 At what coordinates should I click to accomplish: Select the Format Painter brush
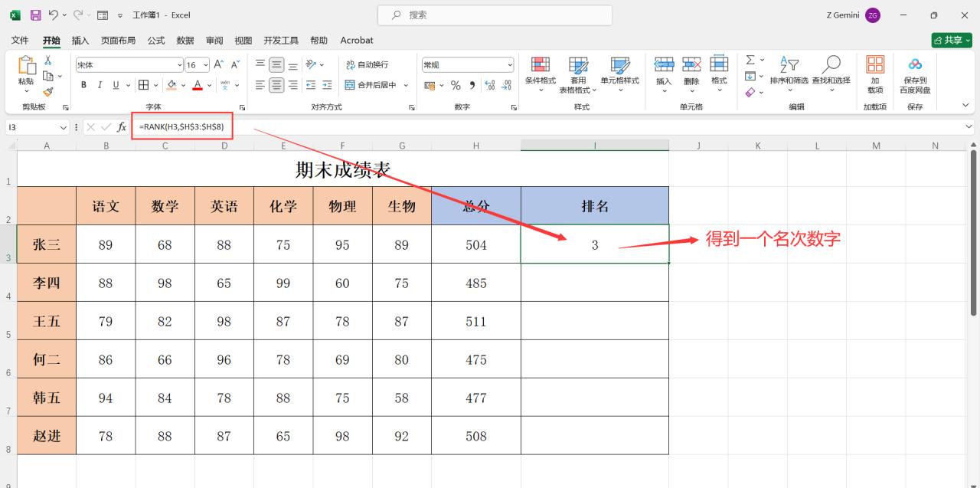48,91
